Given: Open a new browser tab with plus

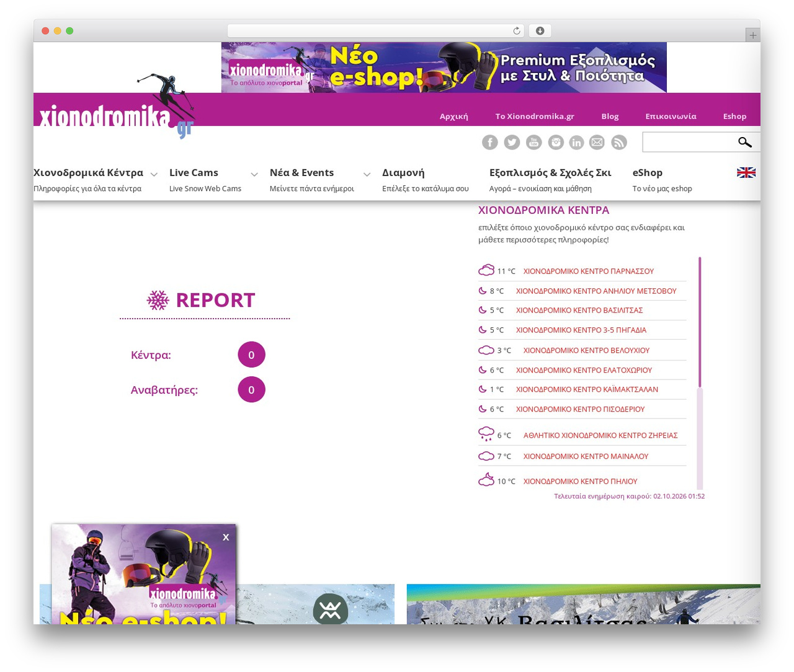Looking at the screenshot, I should 753,35.
